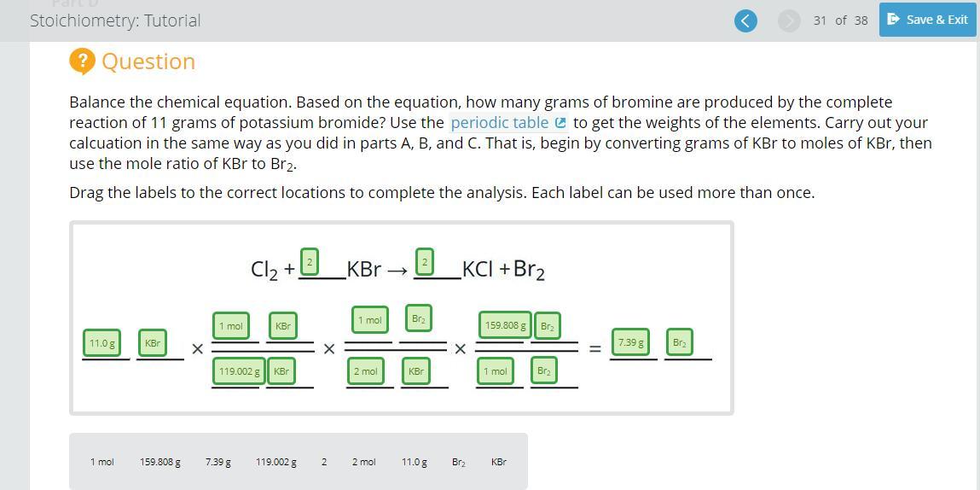Select the '2 mol' label in the bank

[363, 463]
